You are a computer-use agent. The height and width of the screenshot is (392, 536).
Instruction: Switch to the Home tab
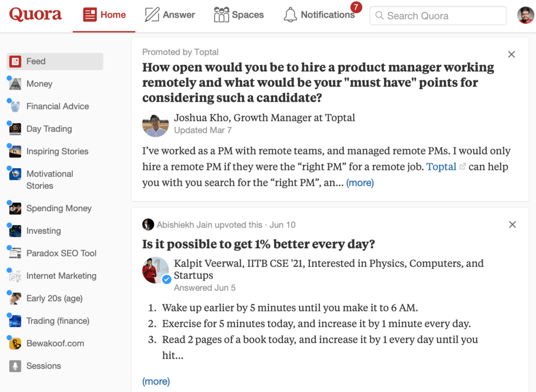104,15
